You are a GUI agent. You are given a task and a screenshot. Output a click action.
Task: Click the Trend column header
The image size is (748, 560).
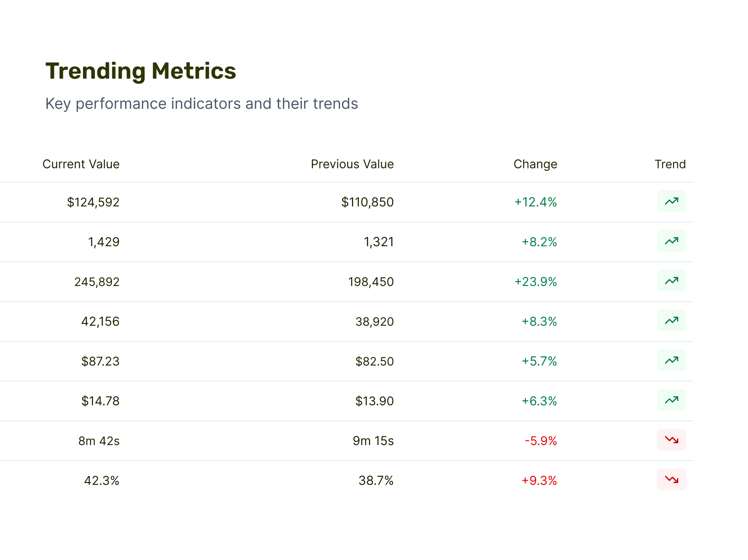point(670,164)
